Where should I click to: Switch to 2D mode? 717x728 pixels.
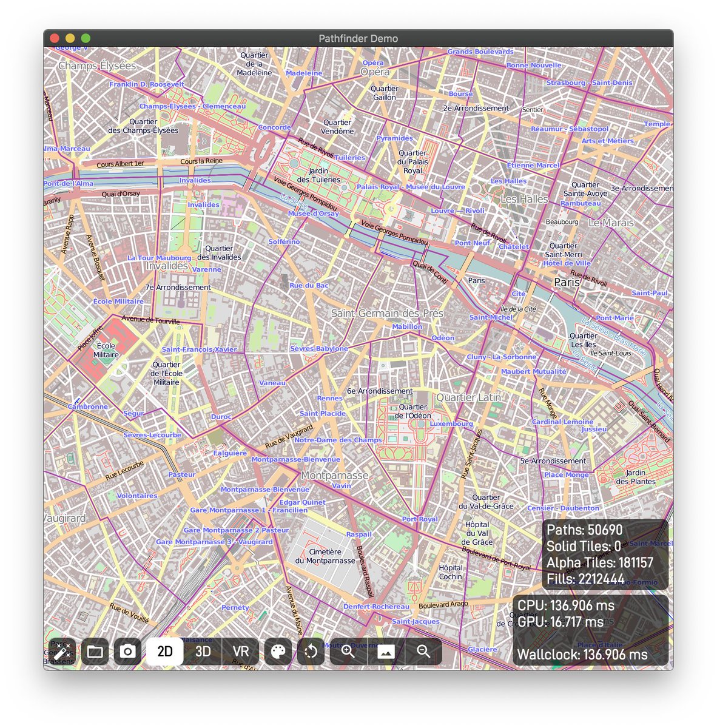[x=165, y=652]
